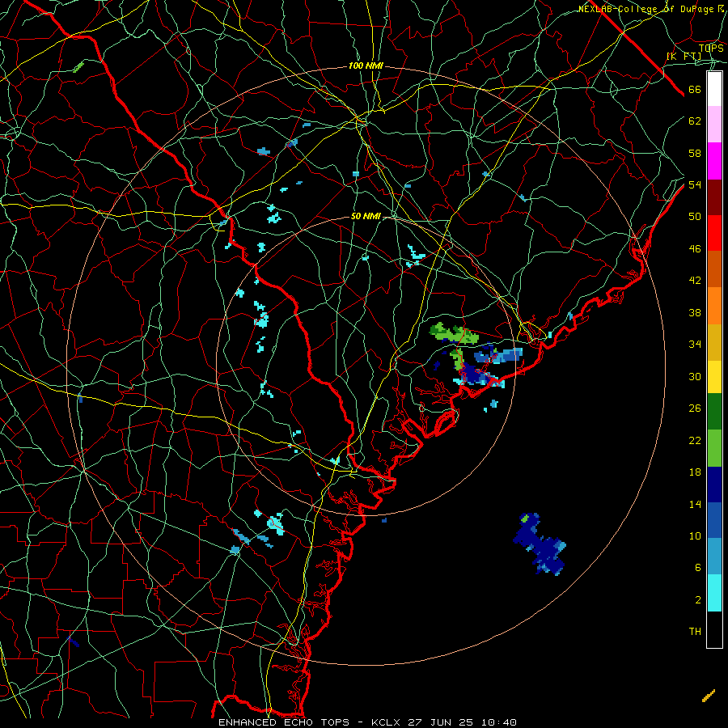The height and width of the screenshot is (728, 728).
Task: Click the legend value 66
Action: pyautogui.click(x=695, y=90)
